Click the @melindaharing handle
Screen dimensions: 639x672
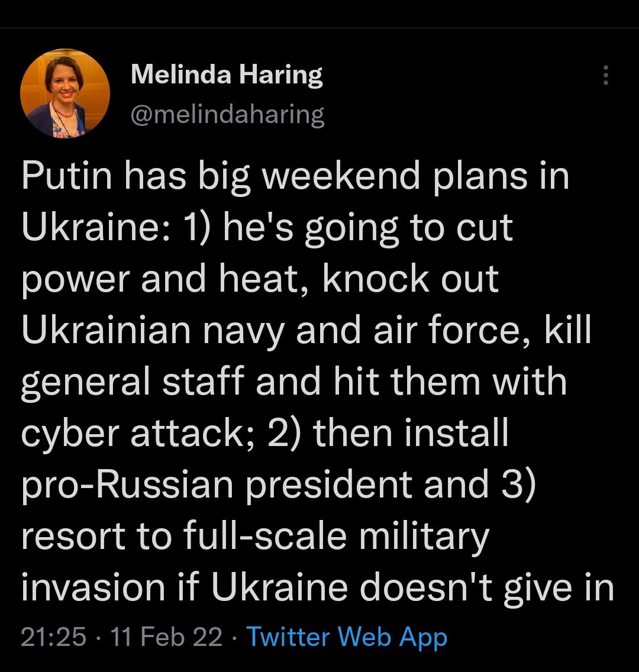click(x=227, y=114)
